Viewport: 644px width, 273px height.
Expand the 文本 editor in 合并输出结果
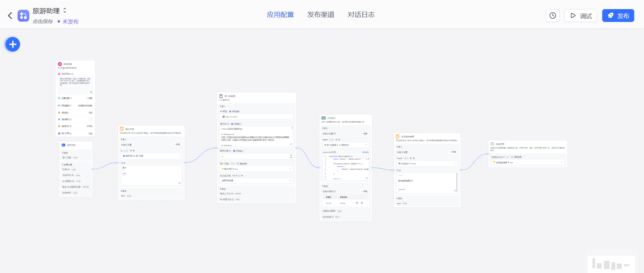point(455,191)
